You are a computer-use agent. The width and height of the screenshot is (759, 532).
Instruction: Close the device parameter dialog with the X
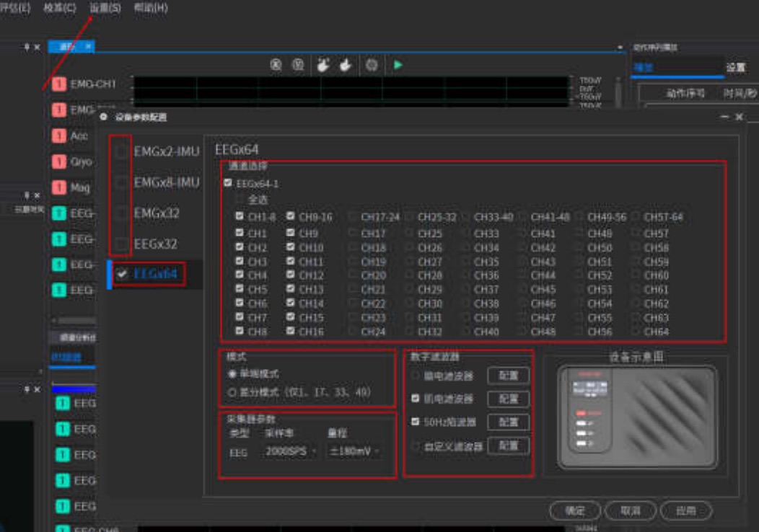[x=739, y=117]
